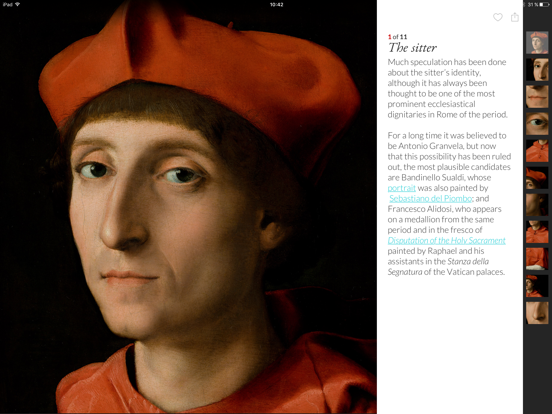
Task: Select the eighth thumbnail showing red collar
Action: click(537, 232)
